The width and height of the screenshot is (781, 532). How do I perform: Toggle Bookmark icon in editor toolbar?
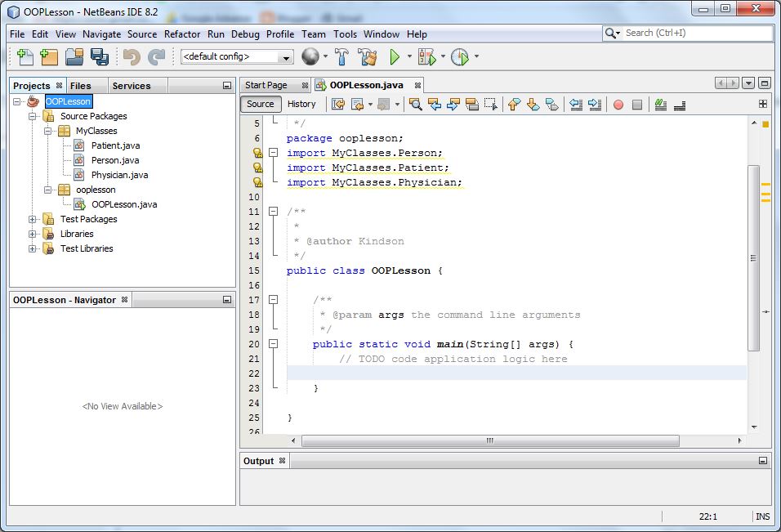(x=552, y=104)
